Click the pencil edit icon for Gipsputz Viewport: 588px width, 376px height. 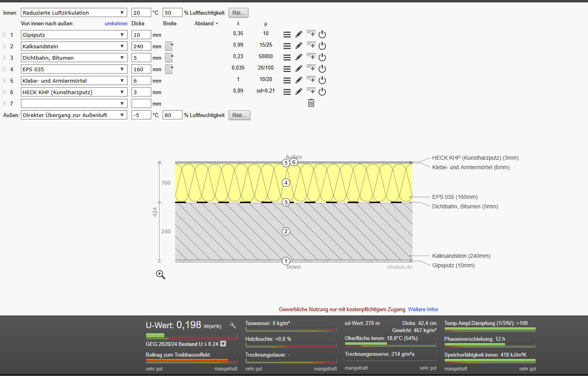(x=299, y=34)
